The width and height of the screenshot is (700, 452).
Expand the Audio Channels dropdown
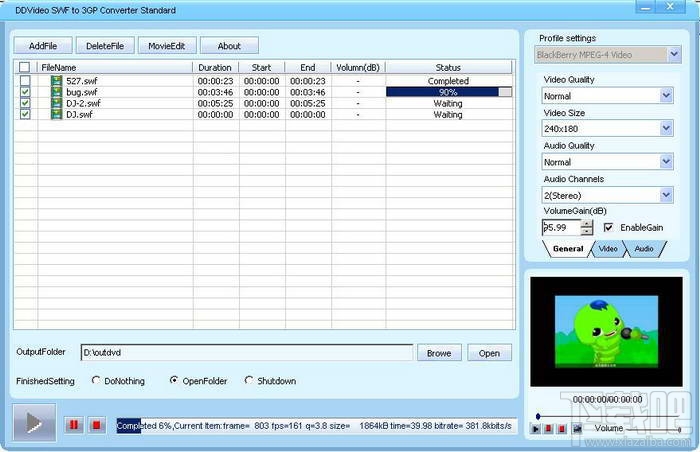(666, 195)
